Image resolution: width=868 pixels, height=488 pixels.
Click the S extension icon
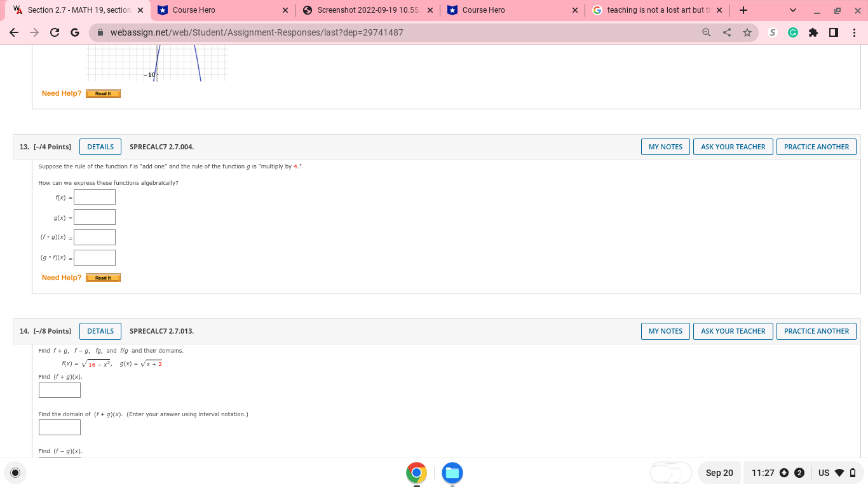(772, 32)
